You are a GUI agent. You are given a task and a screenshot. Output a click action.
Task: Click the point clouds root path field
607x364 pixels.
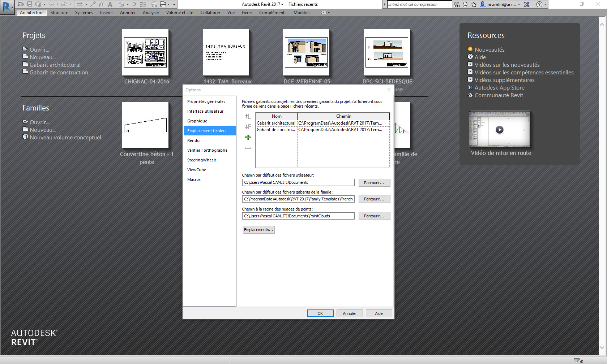tap(298, 216)
